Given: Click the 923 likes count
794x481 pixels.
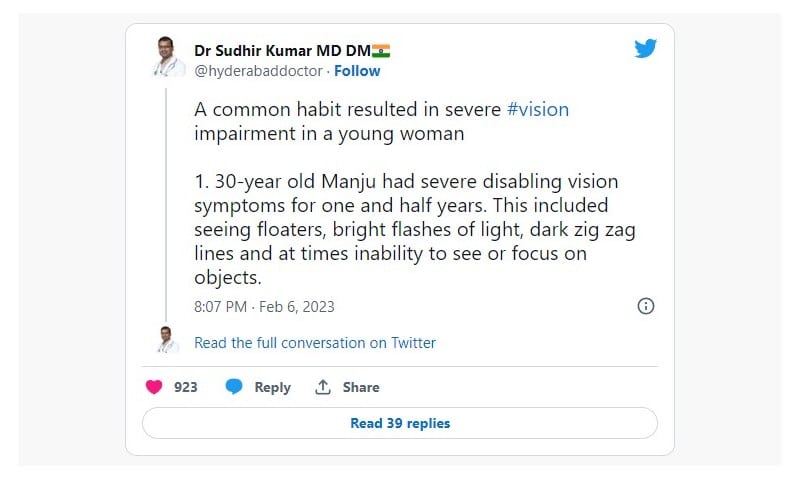Looking at the screenshot, I should 186,387.
